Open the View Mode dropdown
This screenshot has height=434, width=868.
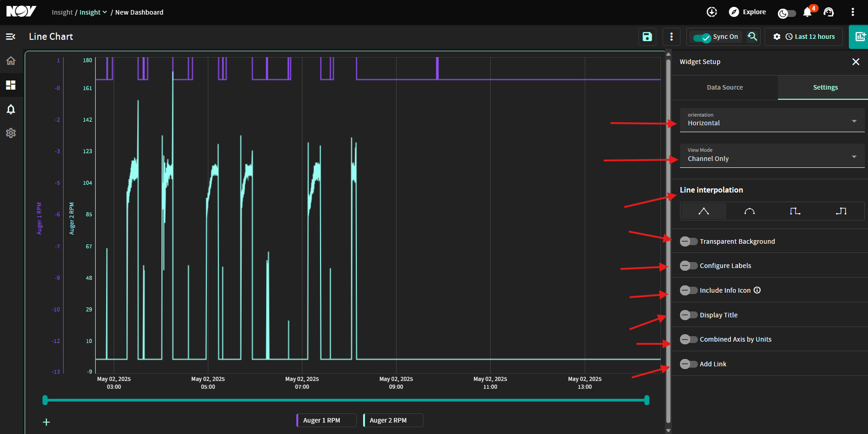pyautogui.click(x=772, y=155)
